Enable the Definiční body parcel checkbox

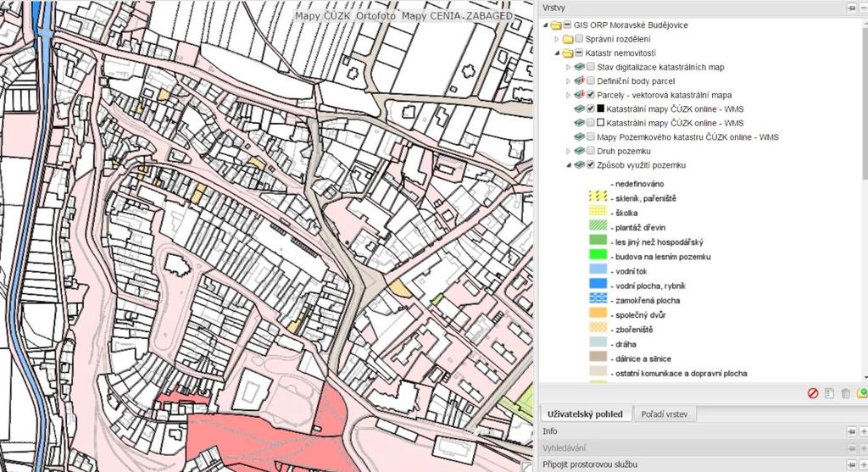[x=591, y=81]
